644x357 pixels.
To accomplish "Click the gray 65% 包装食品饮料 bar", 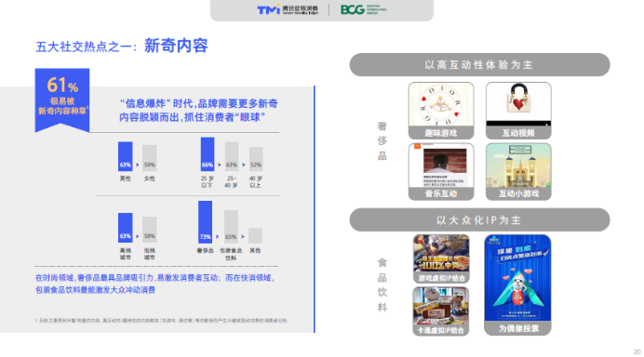I will [x=231, y=227].
